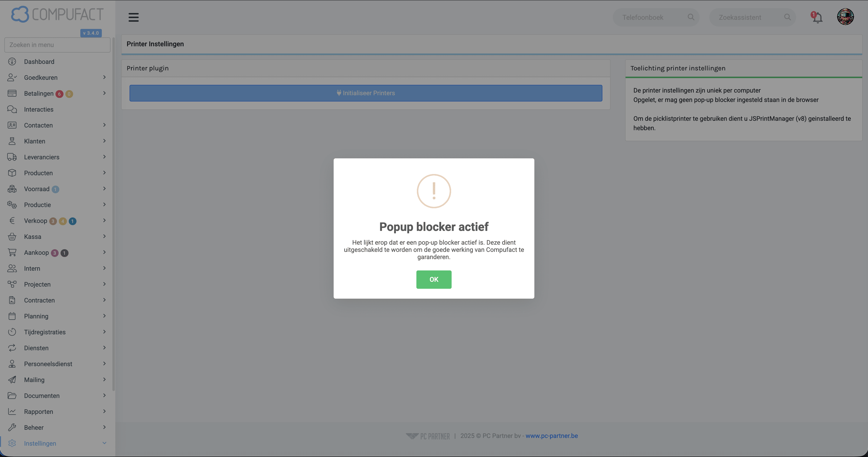Click the Kassa basket icon
The width and height of the screenshot is (868, 457).
click(x=12, y=236)
